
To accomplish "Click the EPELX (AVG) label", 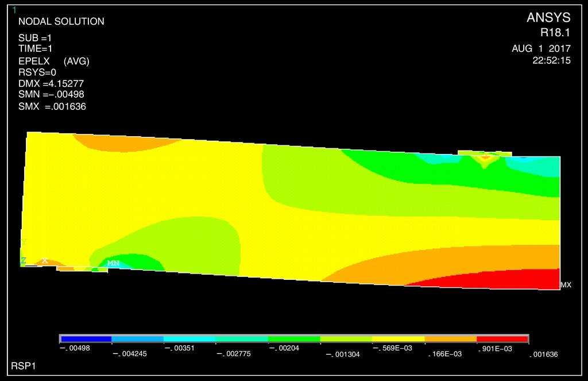I will tap(54, 61).
